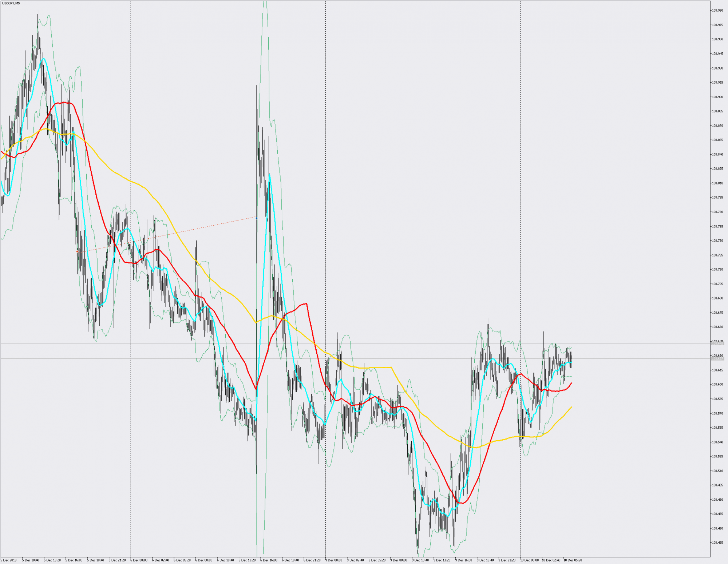Click the 10 Dec 05:20 time label
The image size is (728, 564).
coord(573,560)
